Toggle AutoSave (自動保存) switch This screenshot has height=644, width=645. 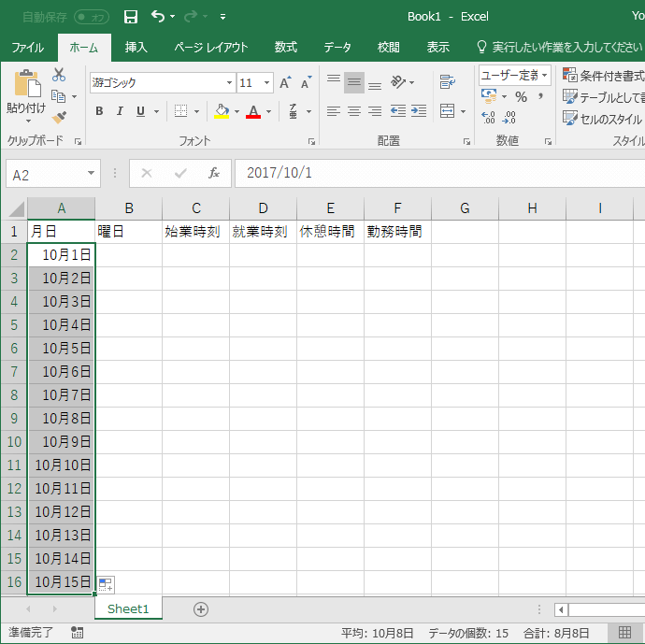92,17
